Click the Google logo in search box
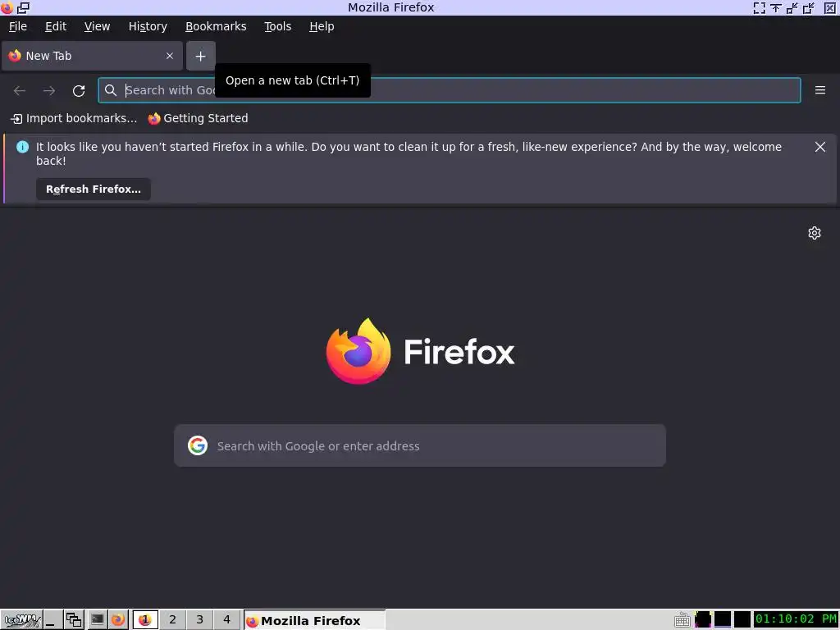The height and width of the screenshot is (630, 840). pos(198,445)
